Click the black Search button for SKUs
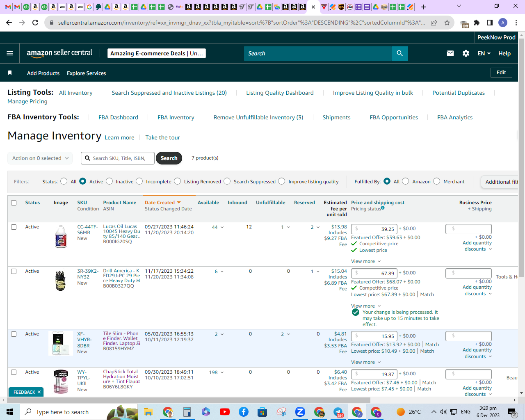 coord(169,158)
